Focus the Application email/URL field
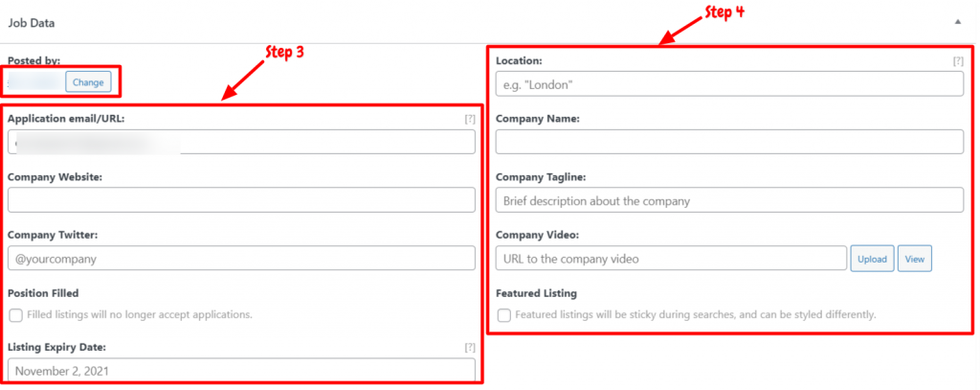 pyautogui.click(x=241, y=142)
